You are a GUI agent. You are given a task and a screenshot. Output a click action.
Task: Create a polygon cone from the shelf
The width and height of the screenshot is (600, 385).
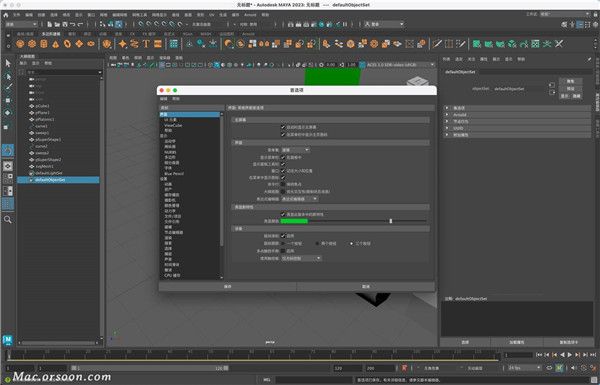tap(55, 44)
